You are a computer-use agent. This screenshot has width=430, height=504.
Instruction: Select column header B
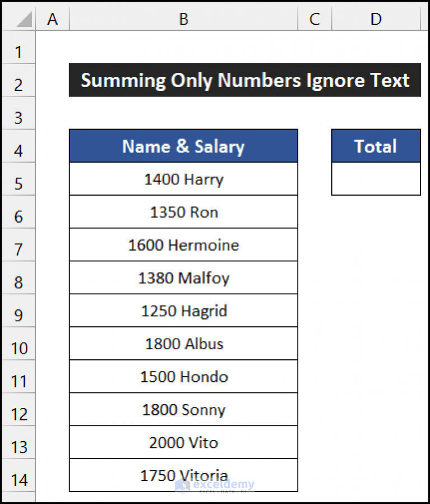[183, 19]
